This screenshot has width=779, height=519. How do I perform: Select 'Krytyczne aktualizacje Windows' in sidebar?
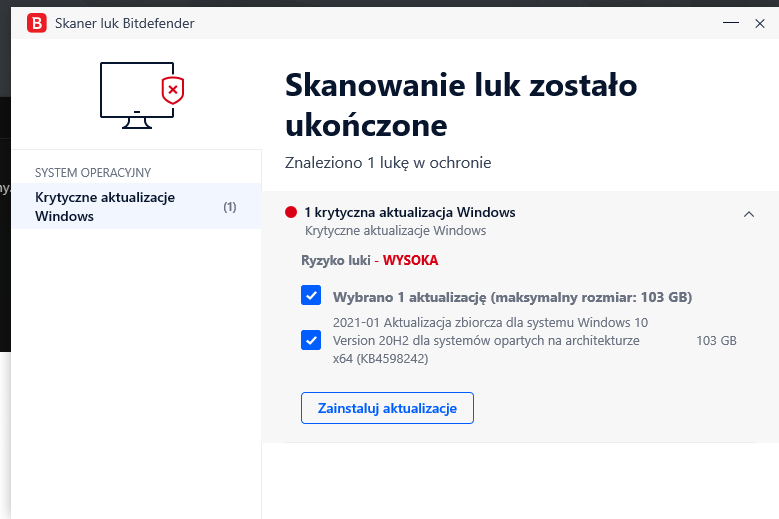pos(136,207)
